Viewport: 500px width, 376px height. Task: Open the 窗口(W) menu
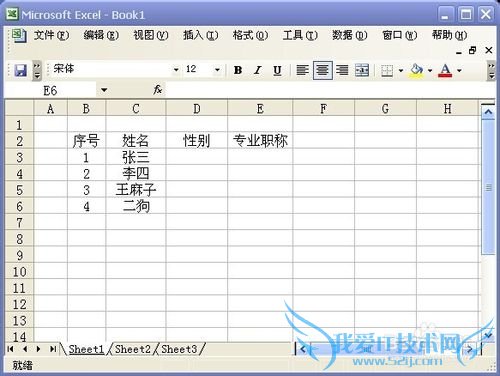coord(400,35)
